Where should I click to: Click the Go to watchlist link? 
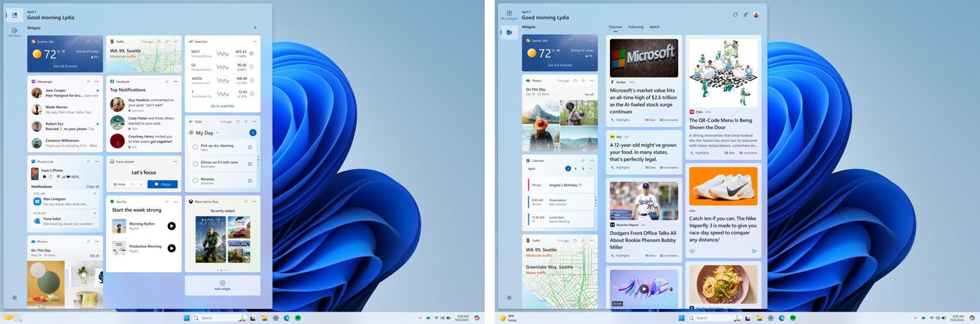tap(222, 106)
